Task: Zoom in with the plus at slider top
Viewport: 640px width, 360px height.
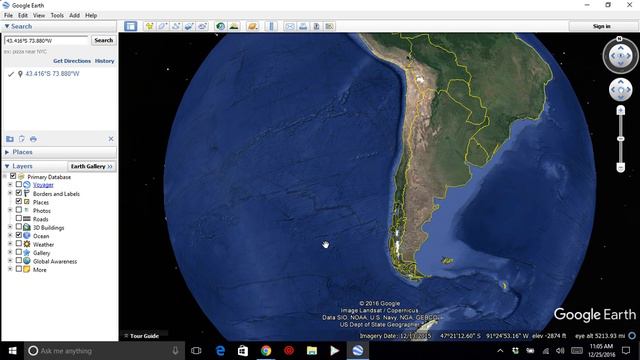Action: tap(620, 110)
